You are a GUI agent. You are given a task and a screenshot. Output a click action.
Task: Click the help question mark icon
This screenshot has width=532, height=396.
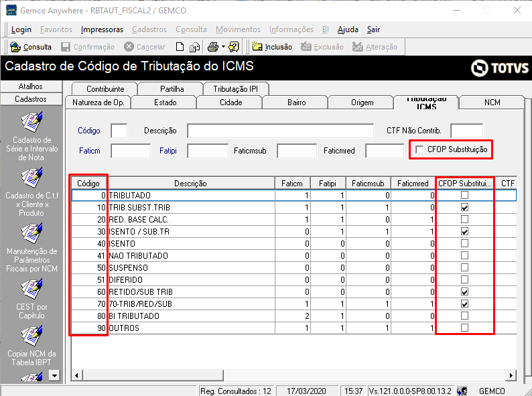point(234,47)
